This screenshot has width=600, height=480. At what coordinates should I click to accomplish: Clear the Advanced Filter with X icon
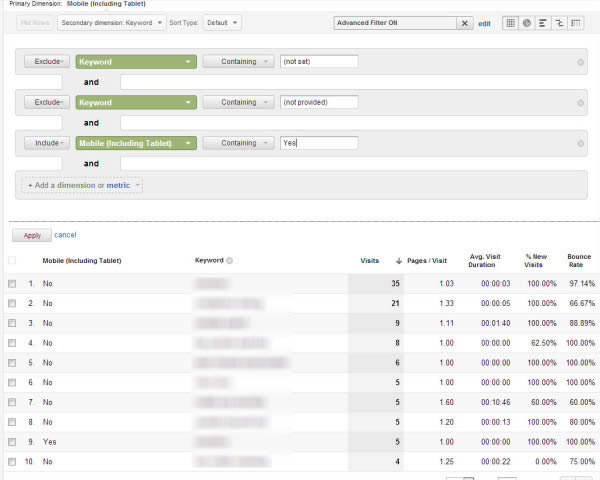click(465, 23)
